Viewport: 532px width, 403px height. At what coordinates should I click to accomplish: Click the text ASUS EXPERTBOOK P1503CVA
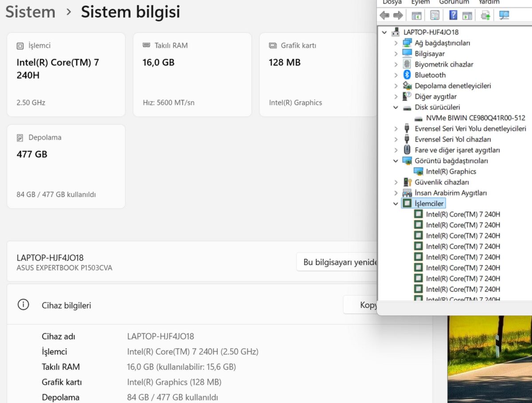tap(64, 268)
